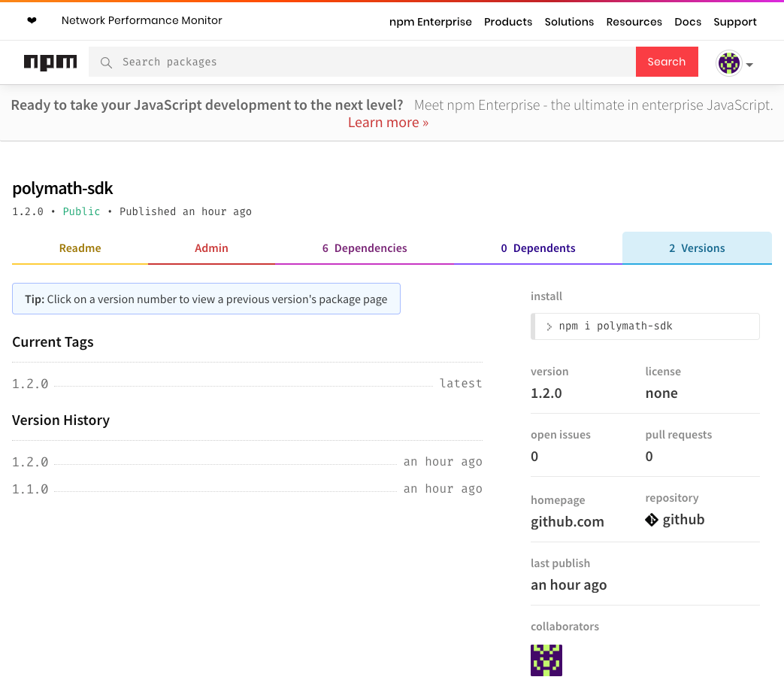784x686 pixels.
Task: Click 'an hour ago' beside version 1.1.0
Action: [x=443, y=489]
